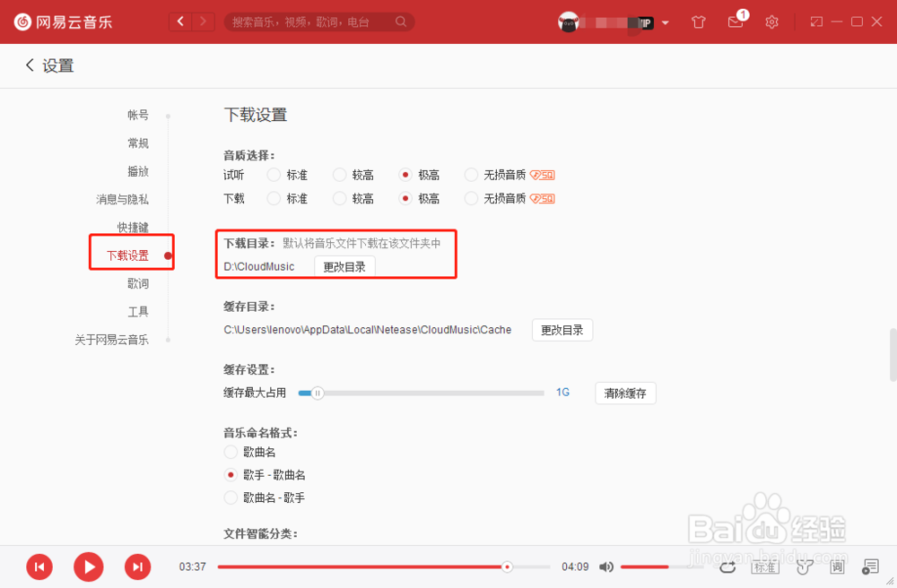Mute audio with the speaker icon
The height and width of the screenshot is (588, 897).
click(x=606, y=566)
